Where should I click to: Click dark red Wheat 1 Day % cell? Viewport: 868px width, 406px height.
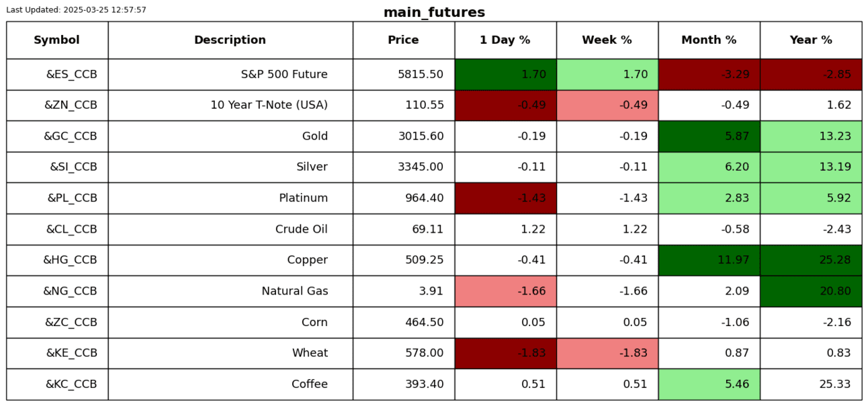click(x=505, y=353)
